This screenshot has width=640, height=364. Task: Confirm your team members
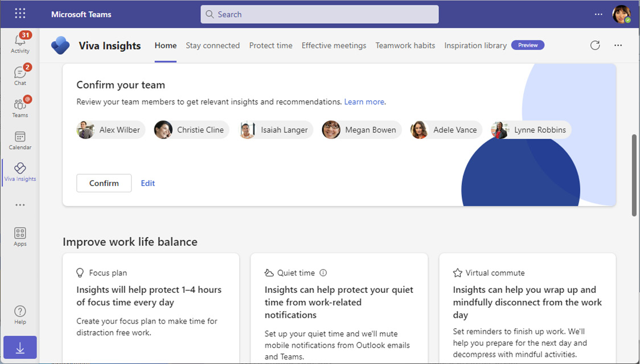(104, 183)
